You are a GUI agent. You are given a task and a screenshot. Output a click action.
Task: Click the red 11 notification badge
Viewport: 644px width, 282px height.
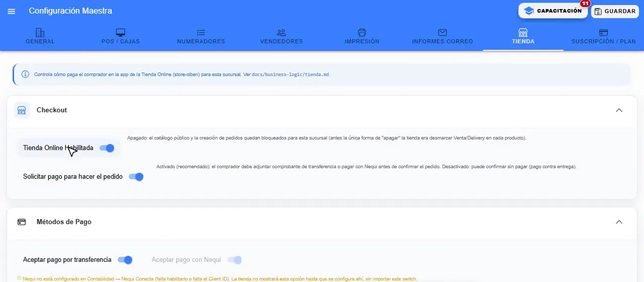[585, 4]
